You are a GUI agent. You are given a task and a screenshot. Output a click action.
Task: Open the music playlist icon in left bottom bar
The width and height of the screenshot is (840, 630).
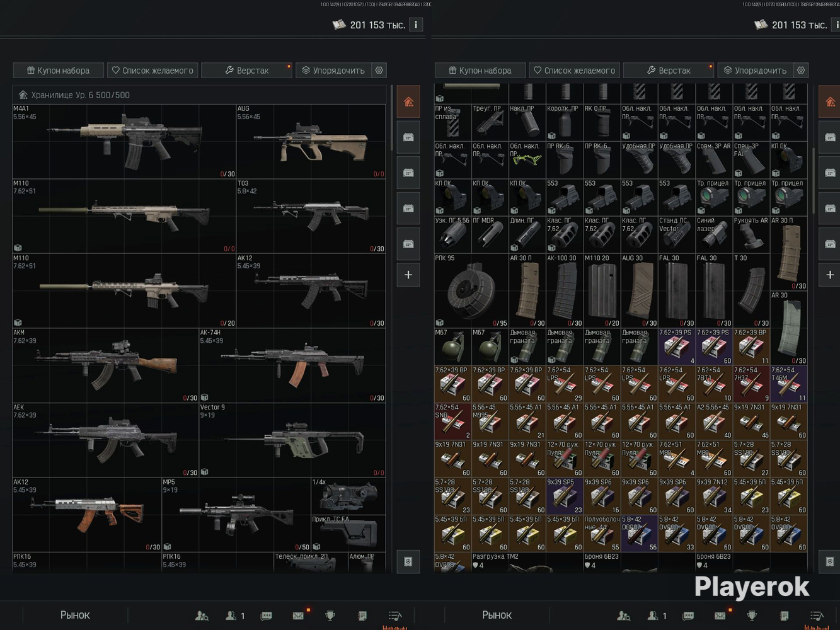coord(395,616)
